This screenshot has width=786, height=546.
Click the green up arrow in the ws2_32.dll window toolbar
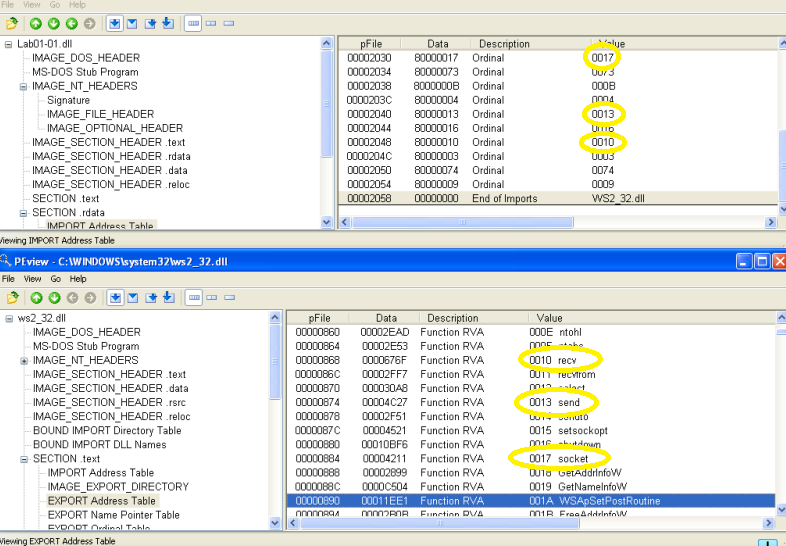point(35,298)
